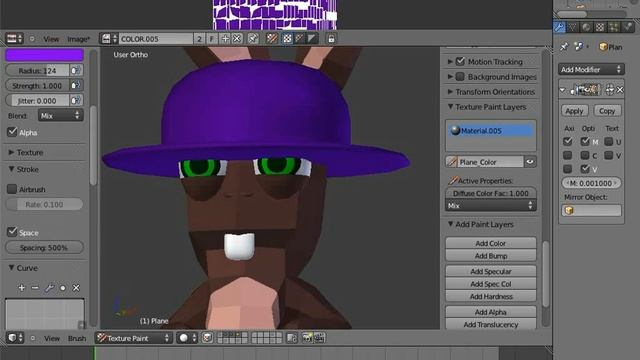Open the UV/Image editor type selector
This screenshot has width=640, height=360.
pos(14,39)
